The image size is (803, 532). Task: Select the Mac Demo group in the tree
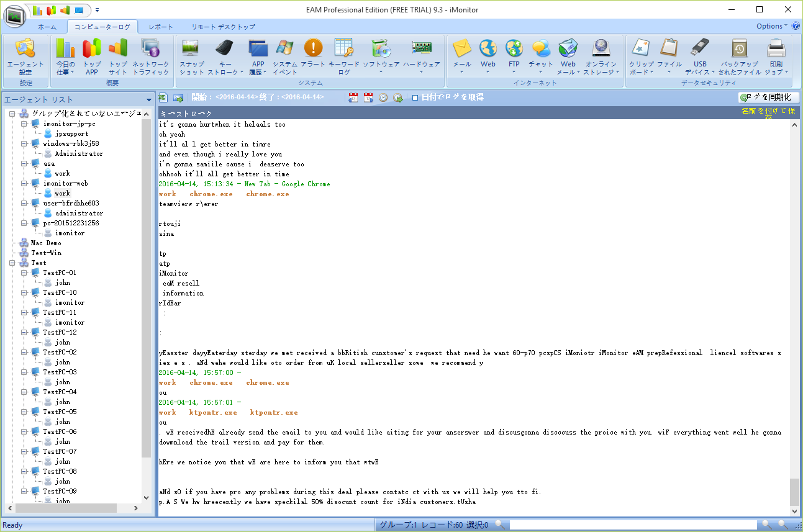pos(47,243)
